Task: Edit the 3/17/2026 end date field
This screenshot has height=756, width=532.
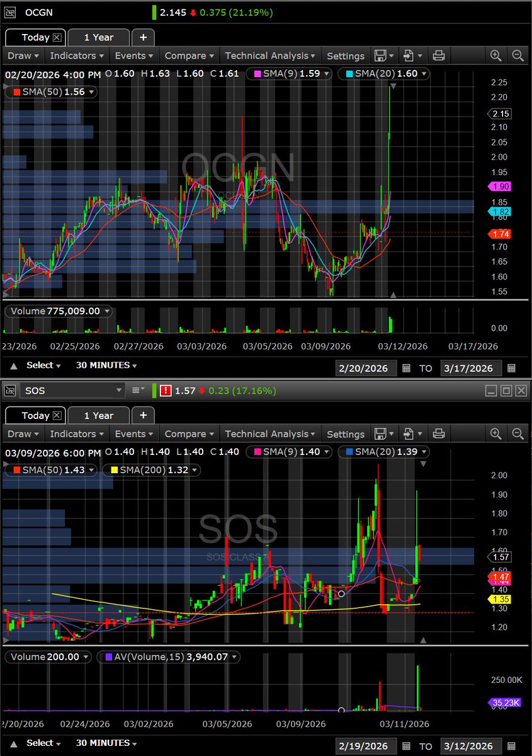Action: 472,368
